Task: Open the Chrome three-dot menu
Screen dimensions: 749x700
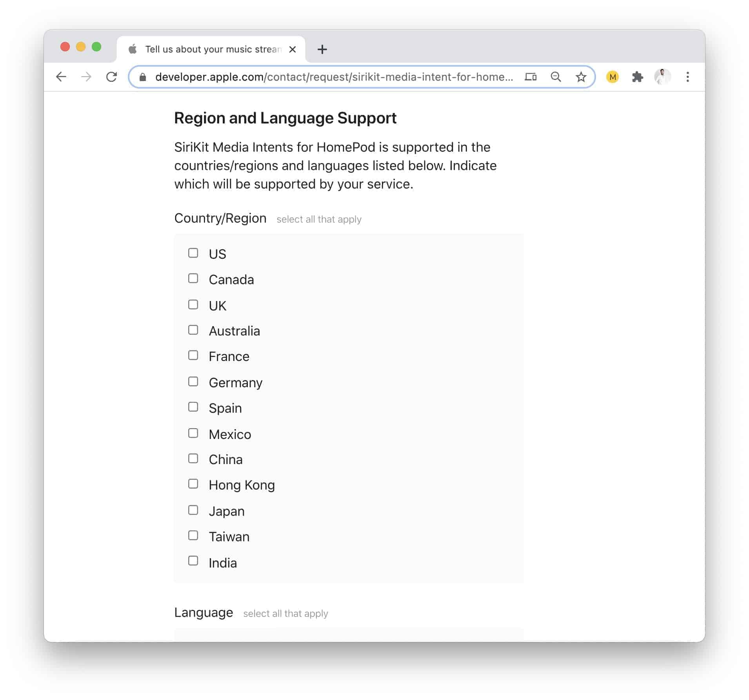Action: pos(687,77)
